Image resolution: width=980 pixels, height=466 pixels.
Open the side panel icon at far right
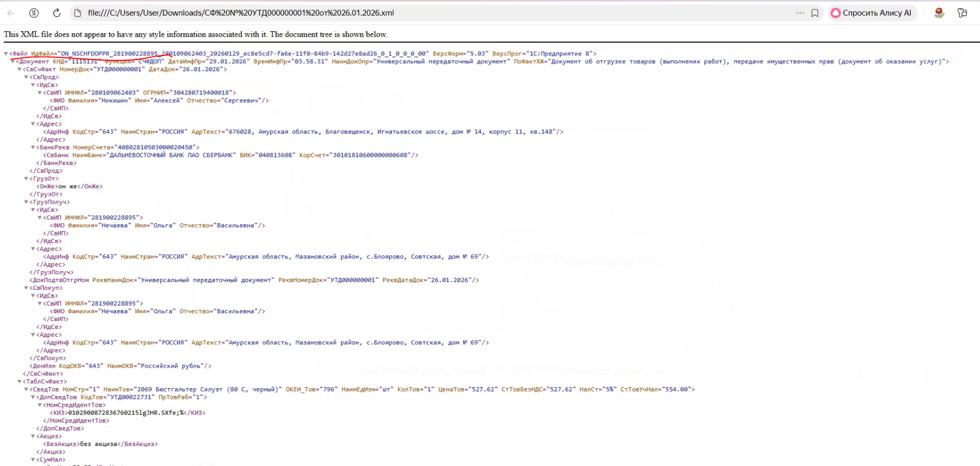coord(962,13)
